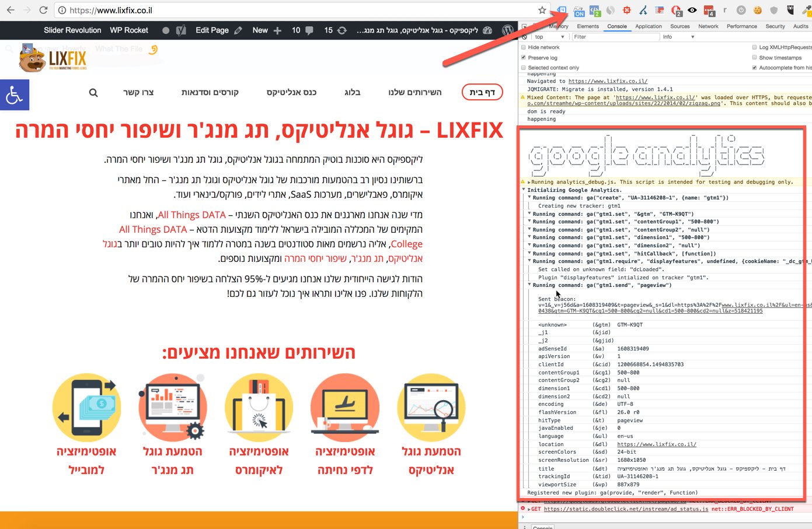Collapse the Initializing Google Analytics group
812x529 pixels.
coord(524,190)
